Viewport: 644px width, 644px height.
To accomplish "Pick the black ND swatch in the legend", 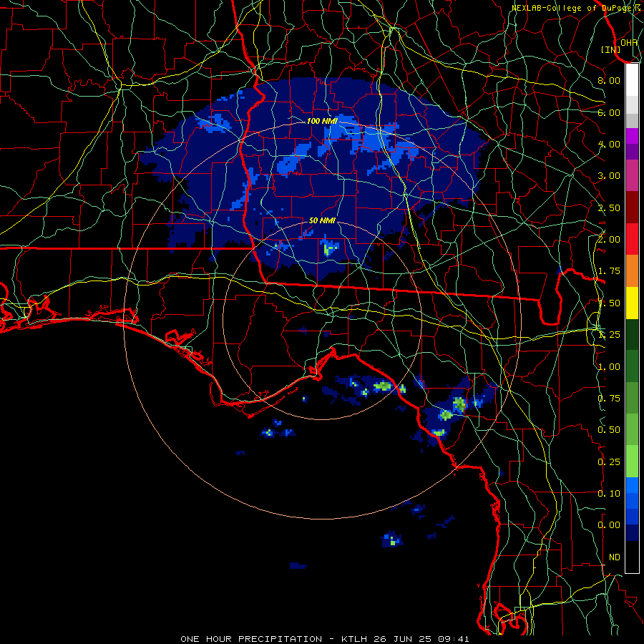I will pyautogui.click(x=632, y=557).
